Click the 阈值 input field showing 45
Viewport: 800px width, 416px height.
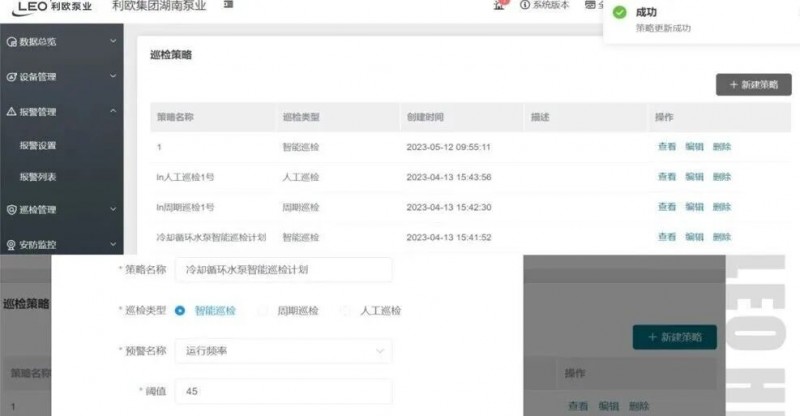(x=283, y=392)
